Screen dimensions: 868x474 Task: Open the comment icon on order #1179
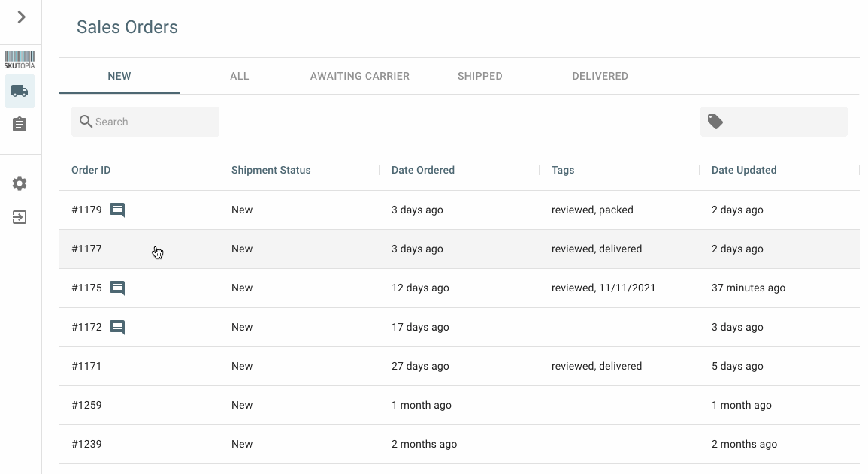[x=117, y=210]
